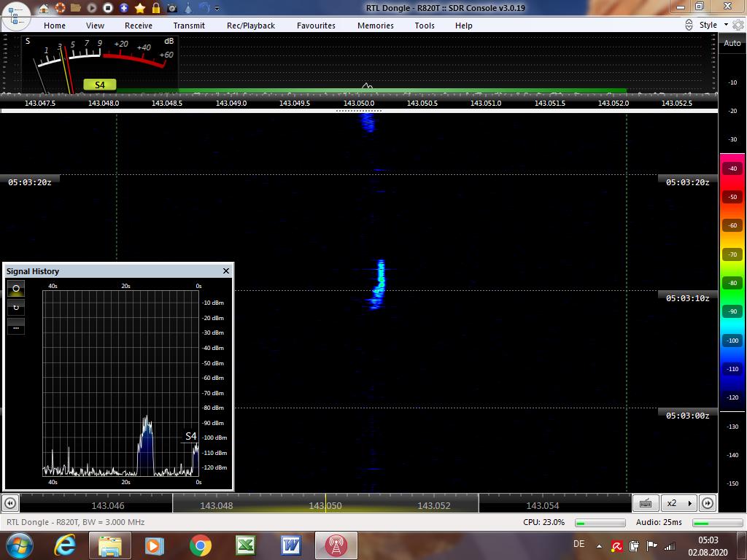This screenshot has height=560, width=747.
Task: Open the Style dropdown
Action: 713,25
